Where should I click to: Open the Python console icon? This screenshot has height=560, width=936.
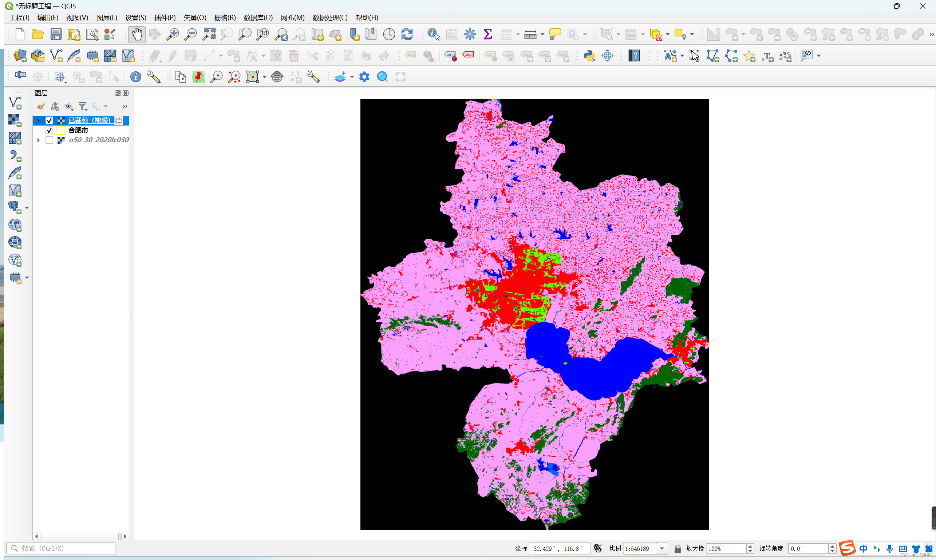[589, 56]
